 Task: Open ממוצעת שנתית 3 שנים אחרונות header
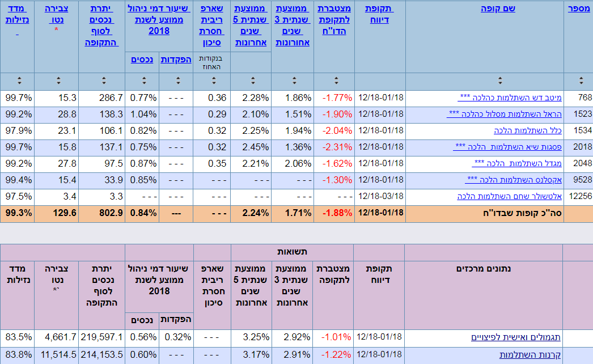click(293, 26)
